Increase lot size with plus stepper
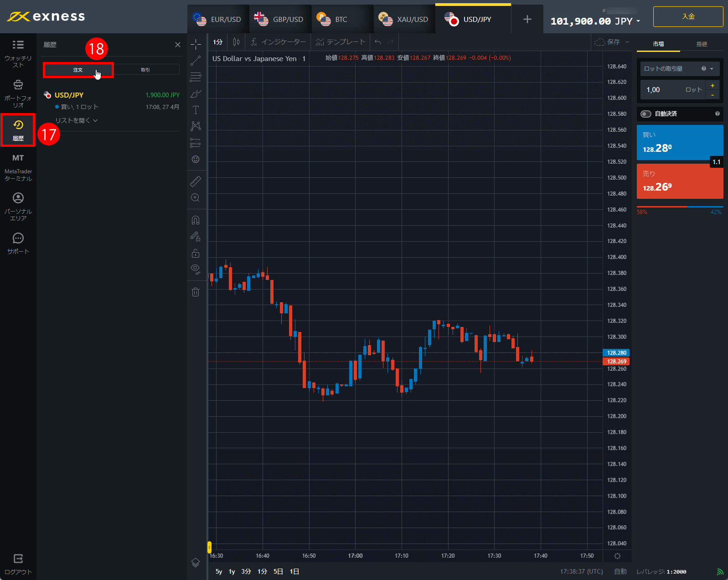Viewport: 728px width, 580px height. point(712,85)
